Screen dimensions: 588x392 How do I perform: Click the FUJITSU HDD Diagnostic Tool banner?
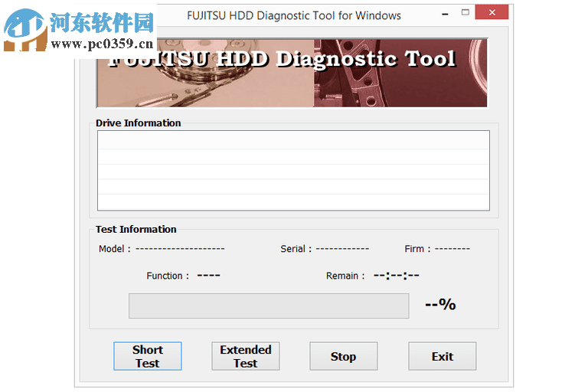point(292,73)
